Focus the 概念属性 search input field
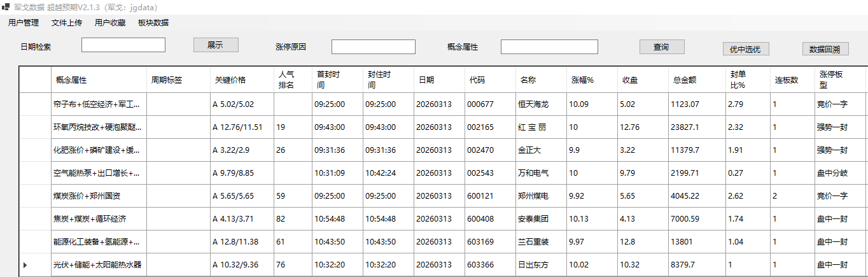Viewport: 868px width, 277px height. click(549, 47)
